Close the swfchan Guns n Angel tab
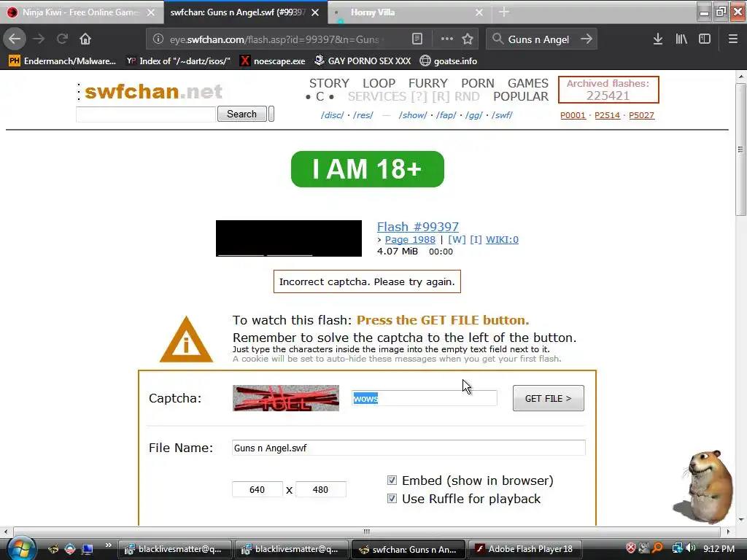This screenshot has height=560, width=747. 315,12
